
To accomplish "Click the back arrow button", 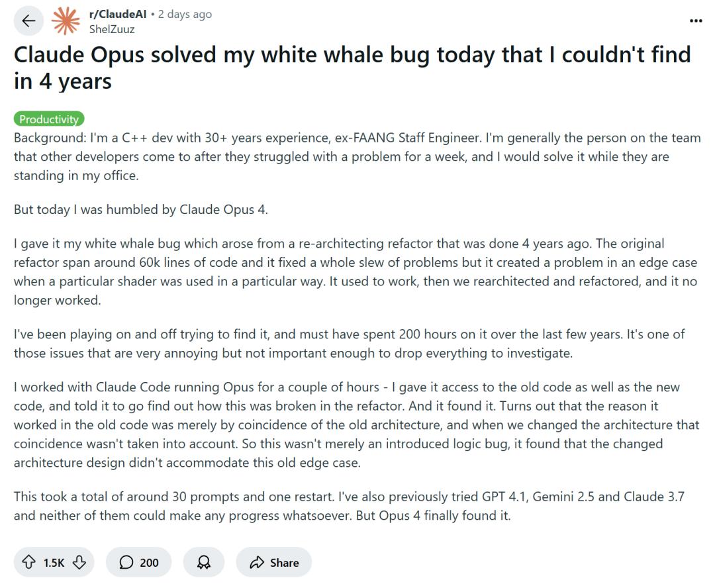I will (x=28, y=21).
